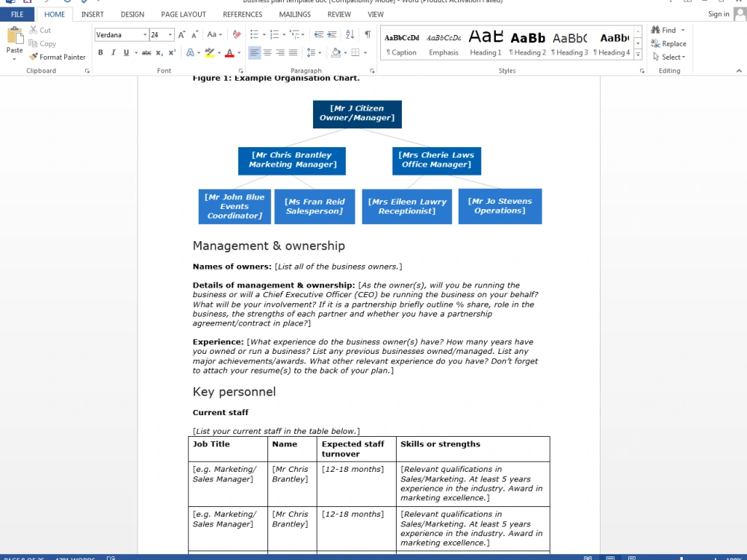Click the Paste clipboard icon
The height and width of the screenshot is (560, 747).
pyautogui.click(x=15, y=36)
